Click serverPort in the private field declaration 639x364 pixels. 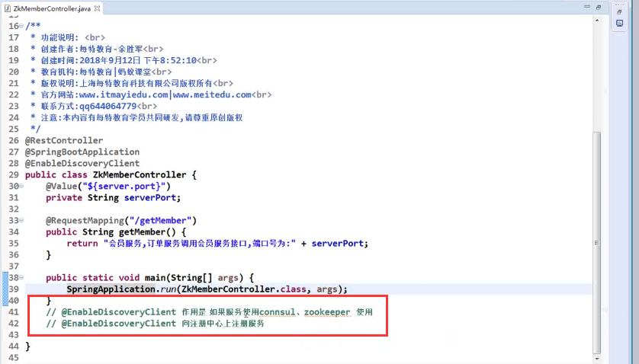pos(150,197)
